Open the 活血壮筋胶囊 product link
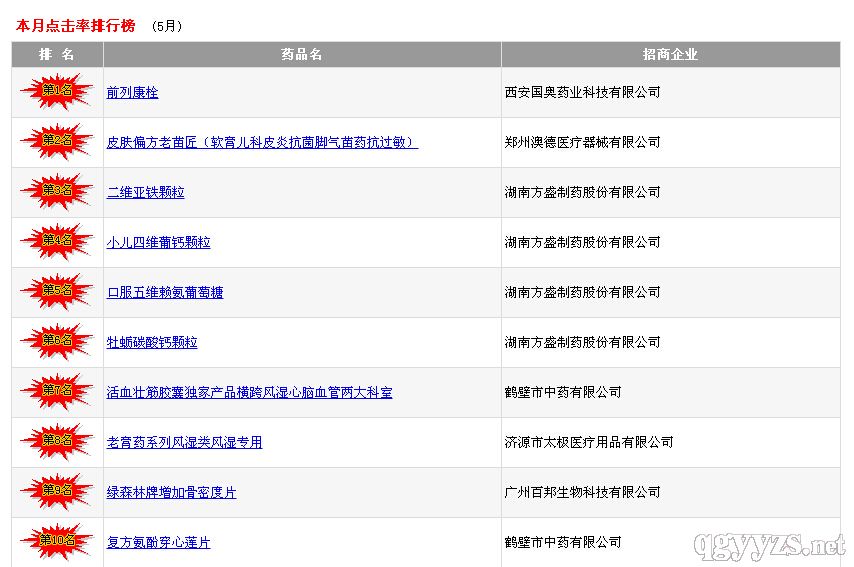This screenshot has width=854, height=567. (249, 393)
